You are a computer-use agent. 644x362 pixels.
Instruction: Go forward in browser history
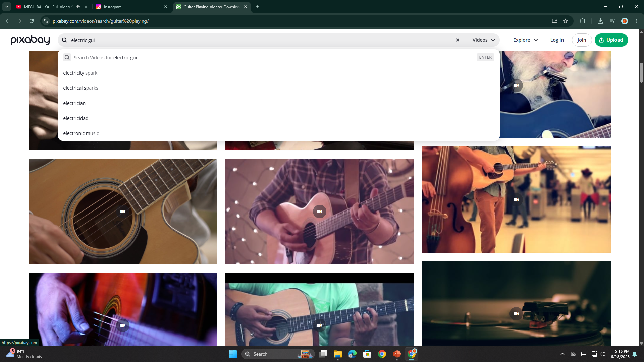[19, 21]
